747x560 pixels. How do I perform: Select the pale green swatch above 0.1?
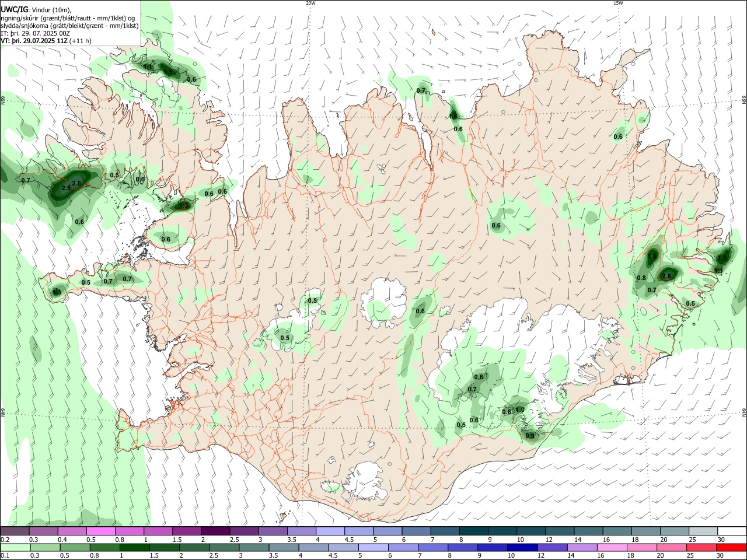(15, 548)
